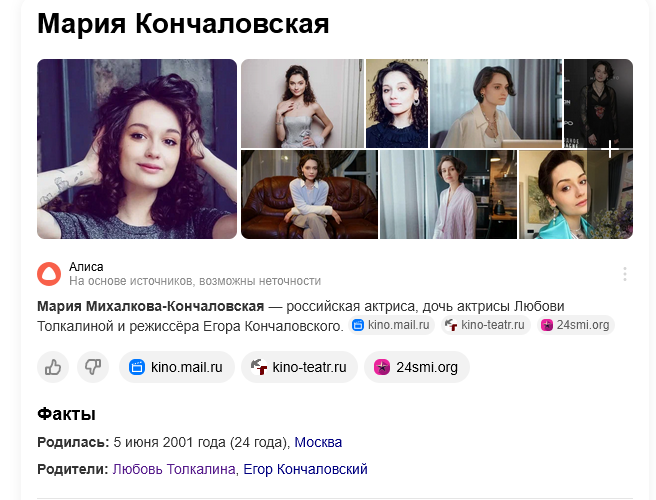656x500 pixels.
Task: Follow the Москва link
Action: tap(318, 442)
